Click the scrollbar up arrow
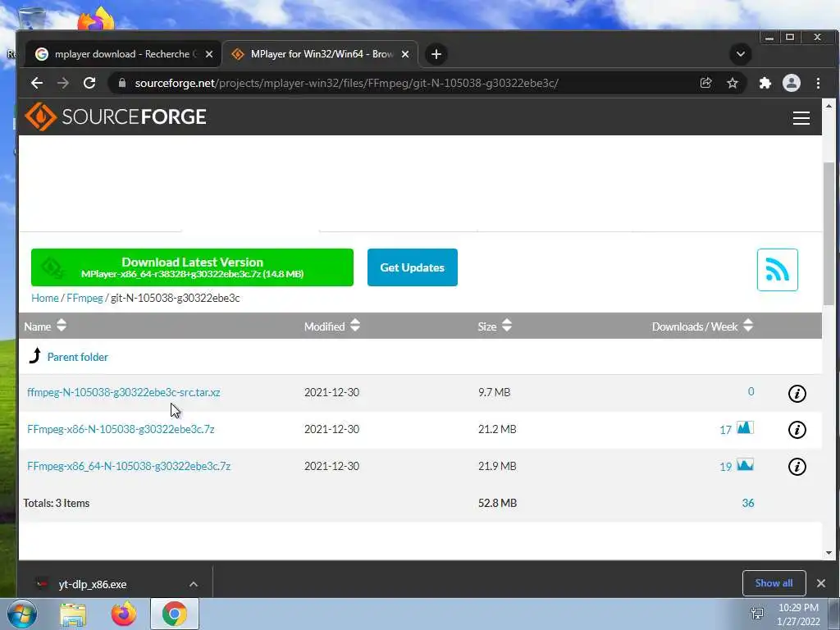This screenshot has height=630, width=840. pyautogui.click(x=829, y=106)
